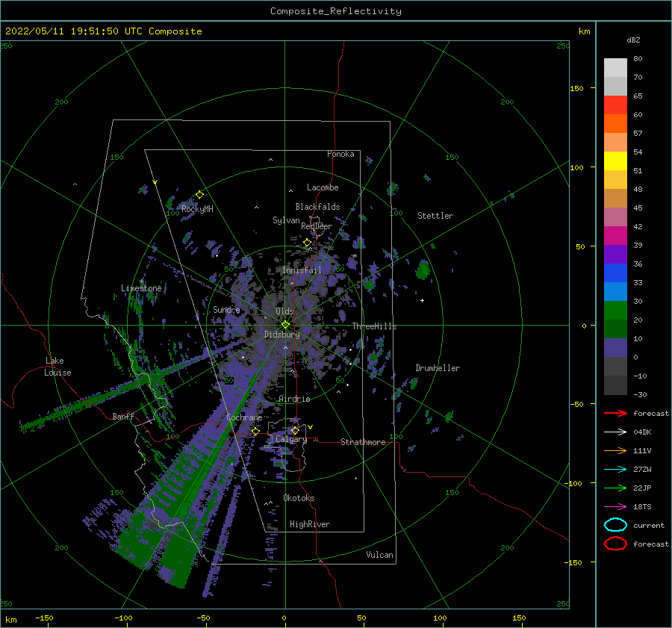Click the Okotoks town label
The width and height of the screenshot is (672, 628).
click(299, 498)
